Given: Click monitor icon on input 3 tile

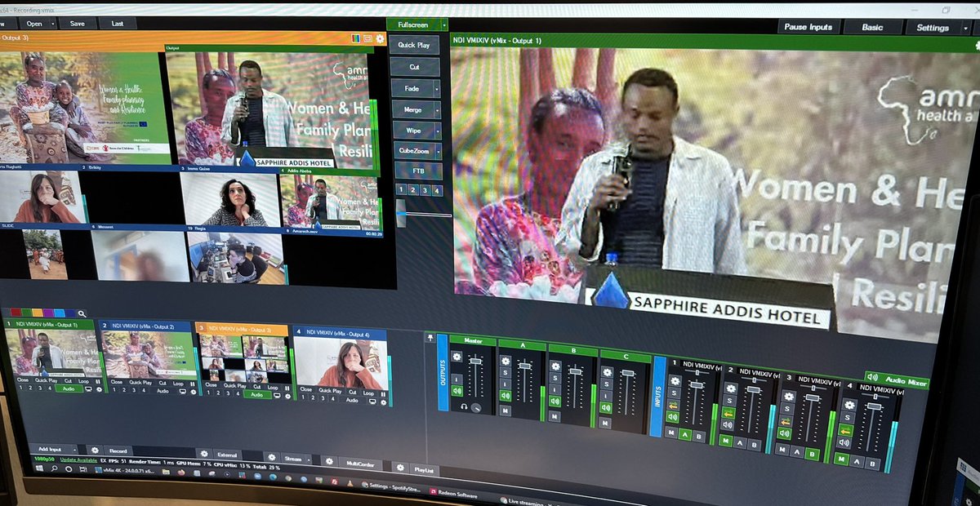Looking at the screenshot, I should [278, 395].
